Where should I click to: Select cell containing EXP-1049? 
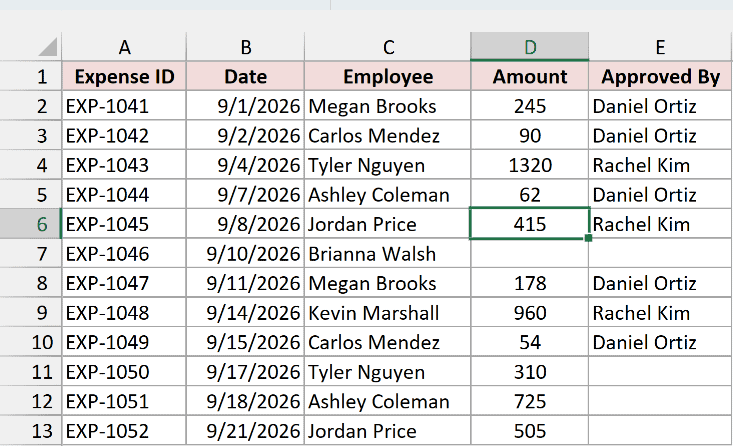pyautogui.click(x=124, y=342)
